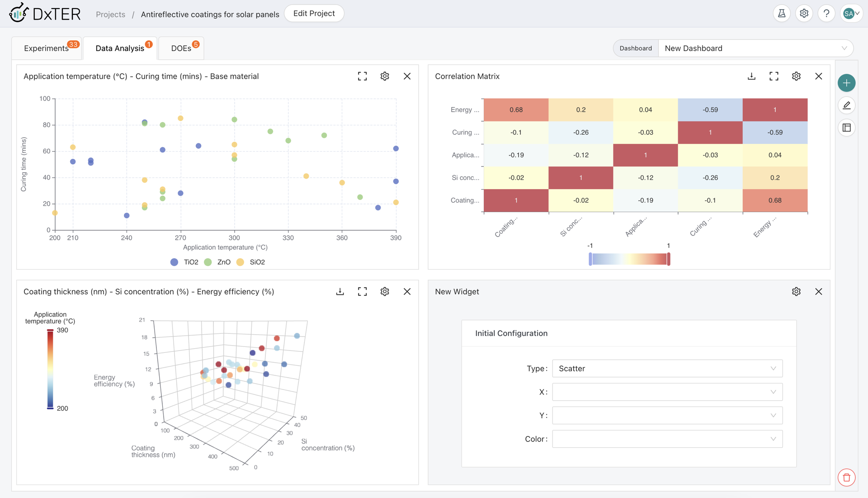The image size is (868, 498).
Task: Click the correlation color scale upper handle
Action: (669, 259)
